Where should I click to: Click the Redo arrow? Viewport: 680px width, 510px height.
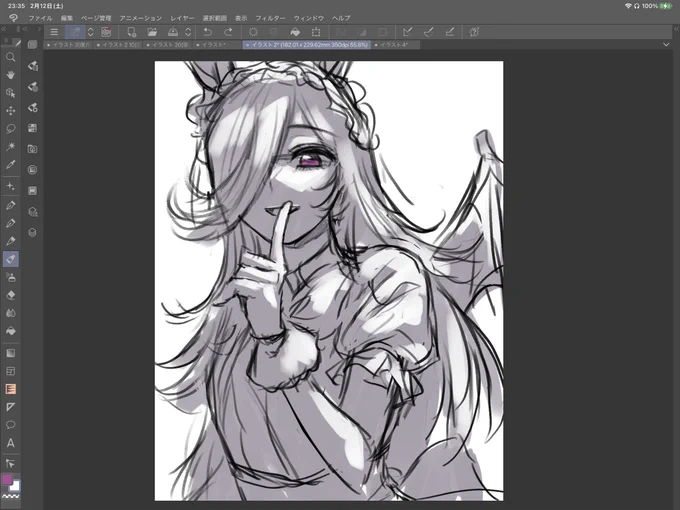tap(228, 32)
